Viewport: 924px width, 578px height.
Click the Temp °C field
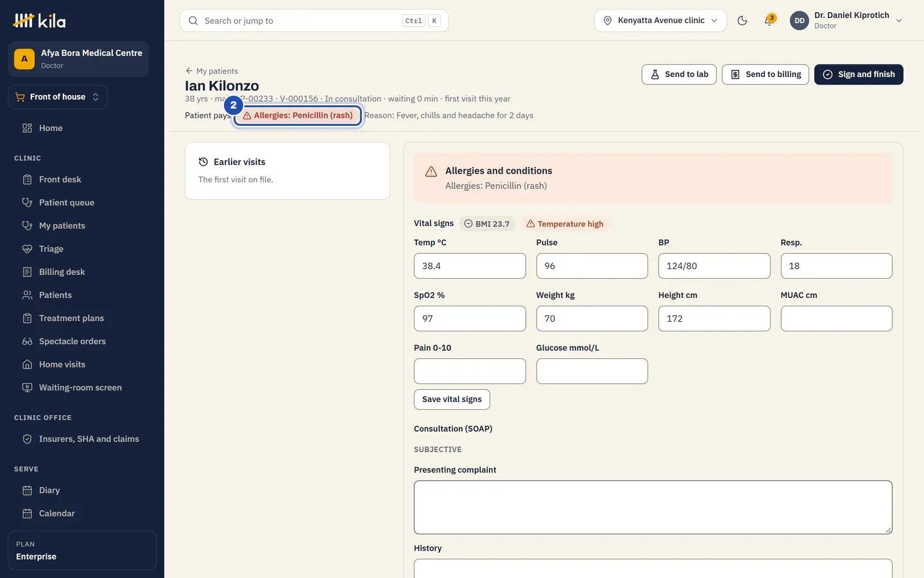[x=470, y=266]
